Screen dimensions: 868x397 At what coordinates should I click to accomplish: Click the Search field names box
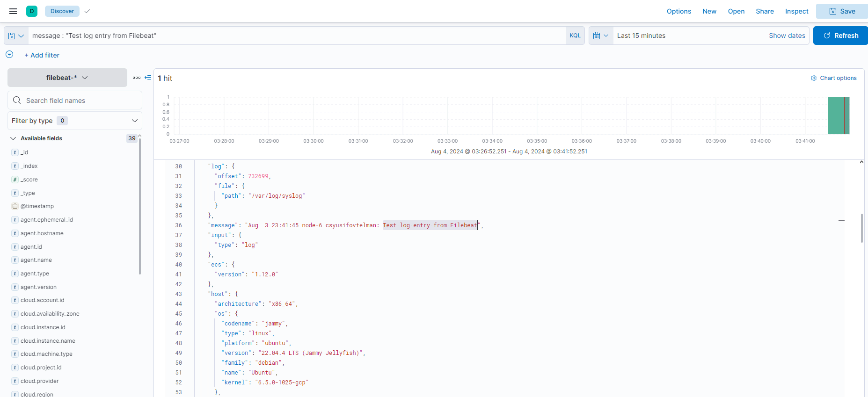pos(75,101)
